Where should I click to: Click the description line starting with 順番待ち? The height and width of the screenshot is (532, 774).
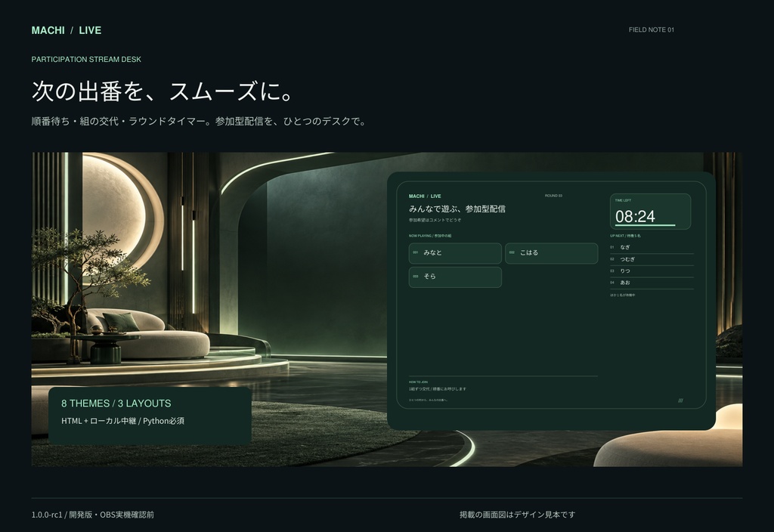click(x=200, y=122)
